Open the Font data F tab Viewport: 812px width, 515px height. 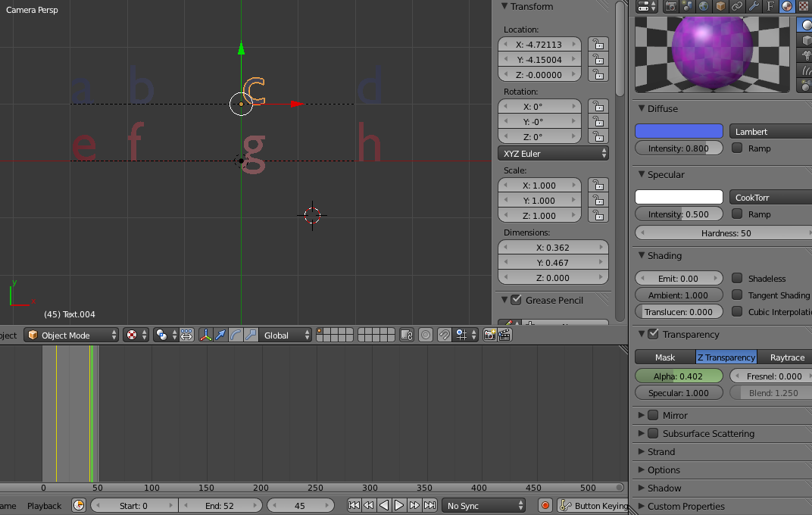770,6
